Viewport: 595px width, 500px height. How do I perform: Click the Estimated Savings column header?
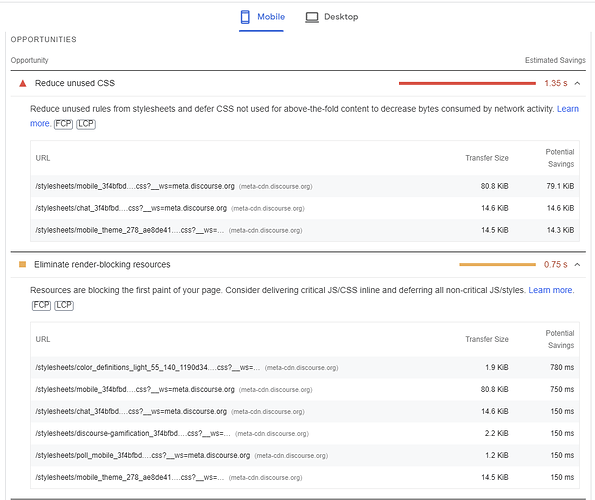(555, 60)
